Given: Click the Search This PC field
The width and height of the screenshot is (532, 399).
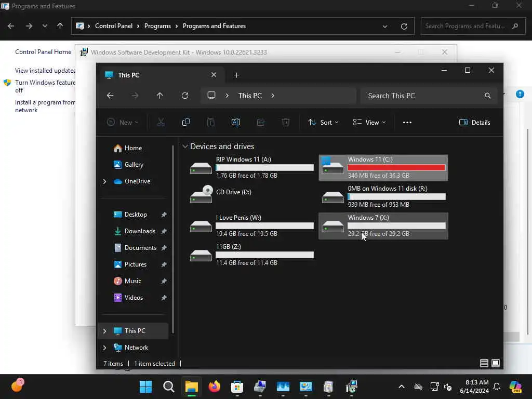Looking at the screenshot, I should (429, 96).
